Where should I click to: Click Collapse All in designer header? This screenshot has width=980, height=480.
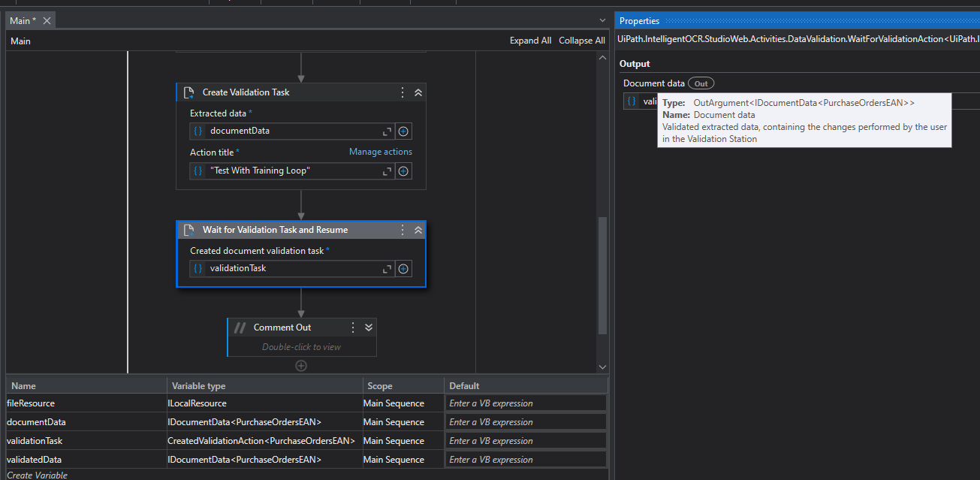click(581, 41)
